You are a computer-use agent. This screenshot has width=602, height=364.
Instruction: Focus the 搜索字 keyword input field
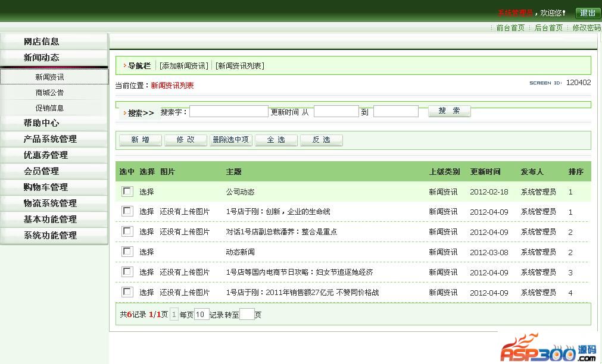[229, 112]
